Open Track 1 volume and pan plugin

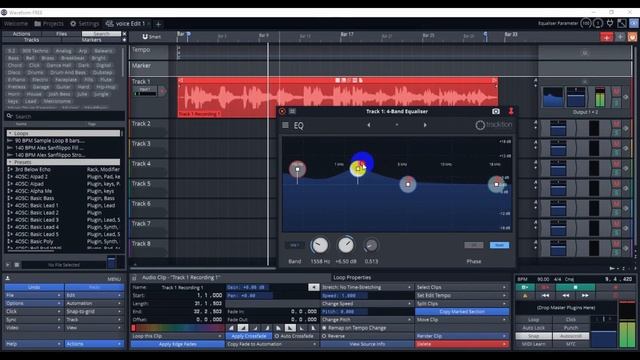pyautogui.click(x=576, y=97)
